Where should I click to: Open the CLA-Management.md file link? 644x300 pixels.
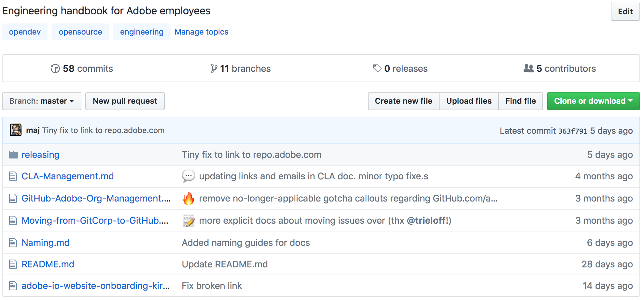(68, 176)
